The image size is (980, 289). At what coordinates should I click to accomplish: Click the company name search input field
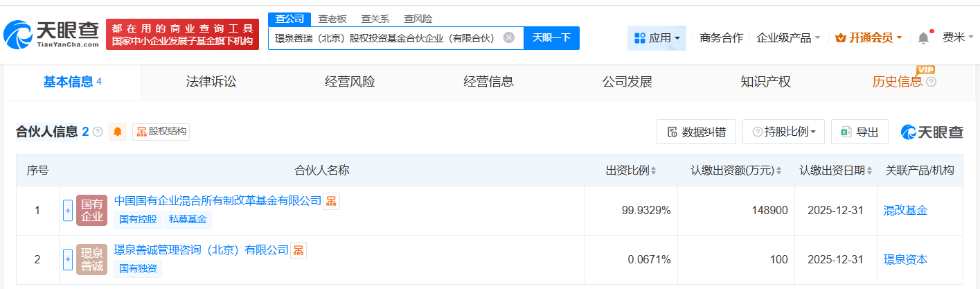384,37
